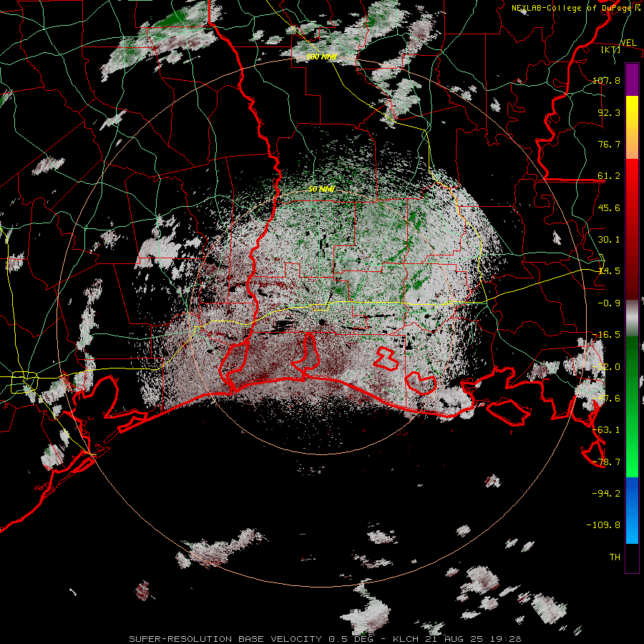Pick the dark TH color bar segment
Screen dimensions: 644x644
632,558
